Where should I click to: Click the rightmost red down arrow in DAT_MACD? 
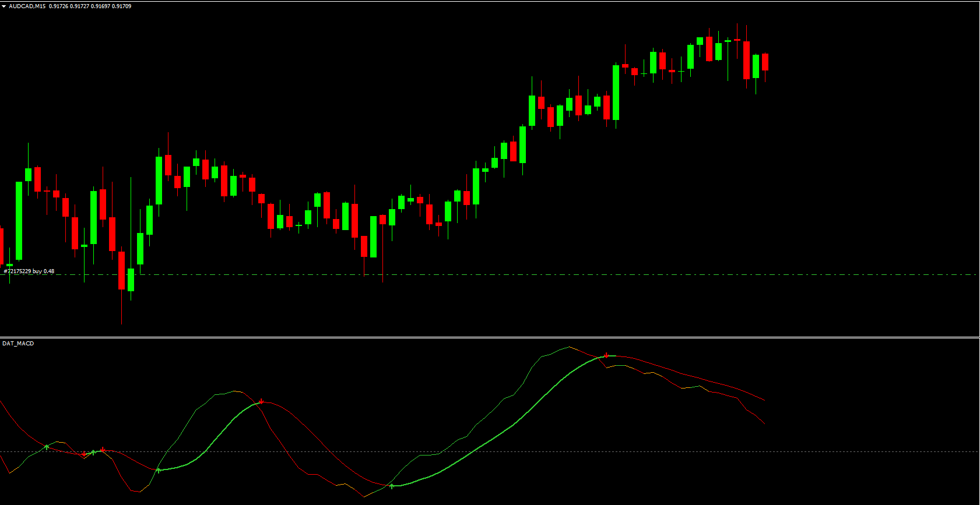click(606, 355)
